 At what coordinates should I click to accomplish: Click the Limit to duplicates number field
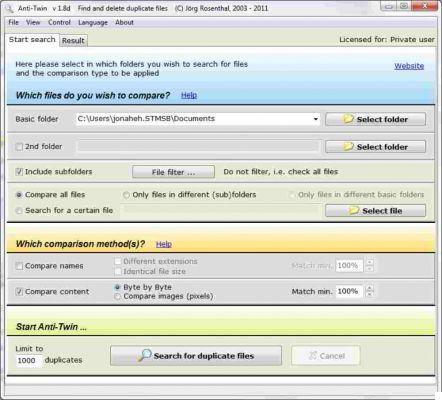coord(29,361)
